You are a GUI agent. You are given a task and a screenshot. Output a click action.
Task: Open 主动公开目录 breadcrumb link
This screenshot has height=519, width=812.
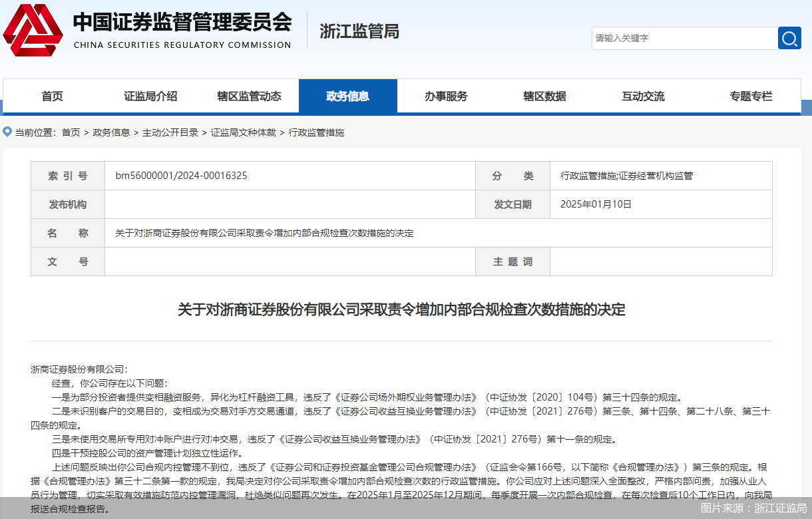(170, 132)
